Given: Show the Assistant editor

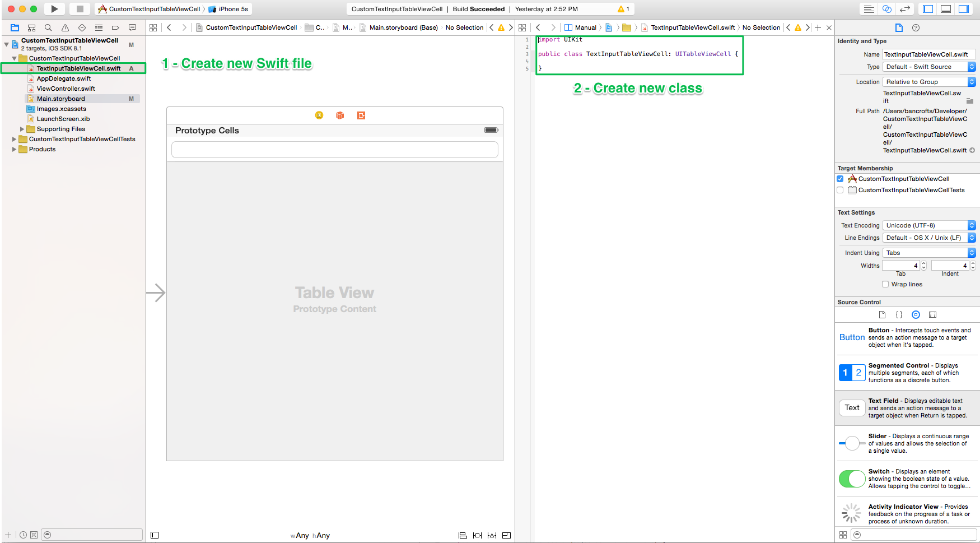Looking at the screenshot, I should [x=887, y=9].
